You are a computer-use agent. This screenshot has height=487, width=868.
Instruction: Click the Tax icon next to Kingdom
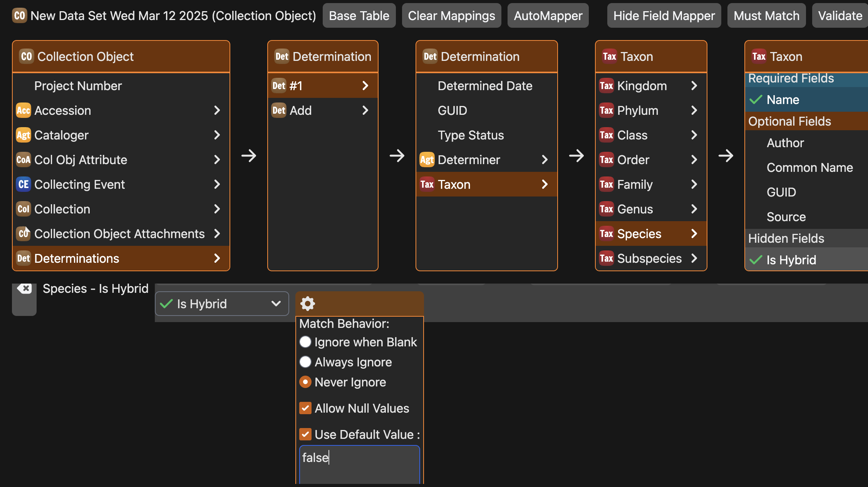[607, 86]
